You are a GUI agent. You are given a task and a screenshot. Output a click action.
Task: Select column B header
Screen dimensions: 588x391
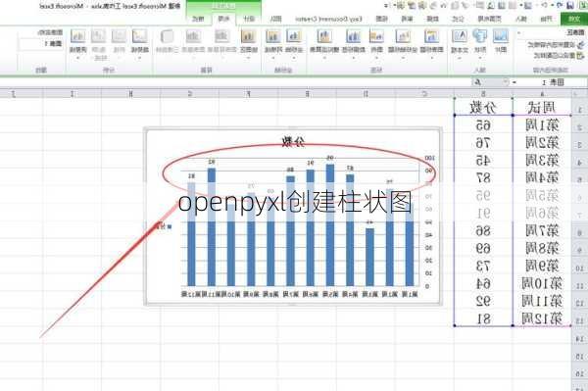483,94
